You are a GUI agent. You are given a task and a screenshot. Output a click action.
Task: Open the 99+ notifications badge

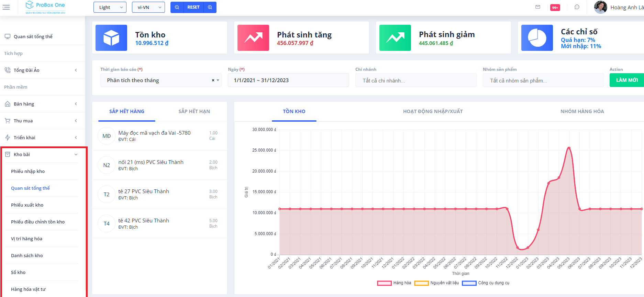click(x=555, y=8)
